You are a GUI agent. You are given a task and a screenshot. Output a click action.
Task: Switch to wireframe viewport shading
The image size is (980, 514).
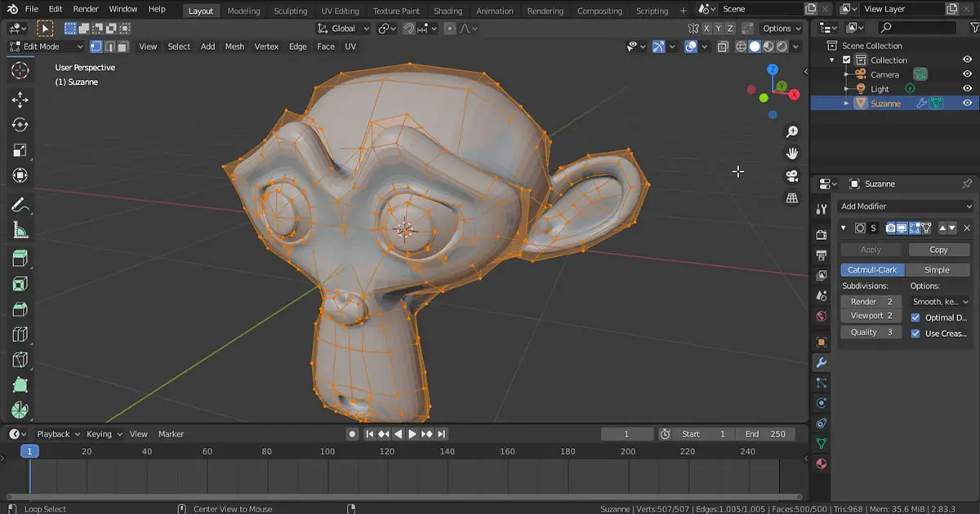tap(741, 47)
